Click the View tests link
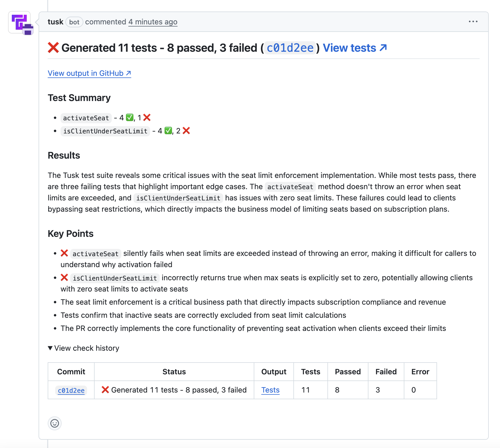 [355, 48]
